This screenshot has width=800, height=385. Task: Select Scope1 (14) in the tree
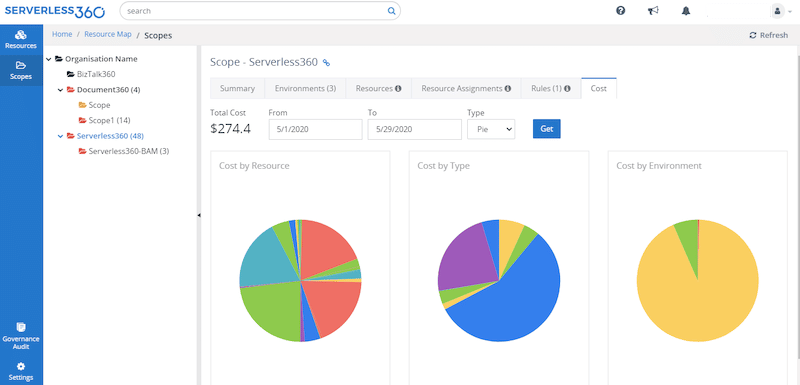109,120
